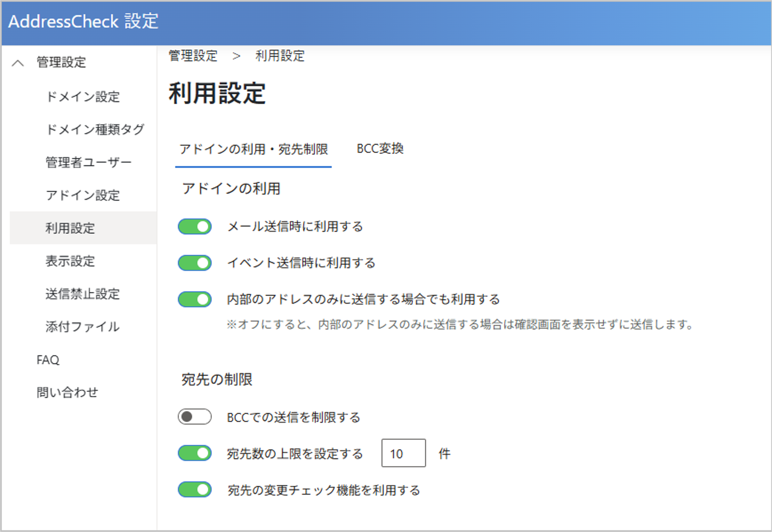Switch to the BCC変換 tab
Screen dimensions: 772x532
(x=380, y=149)
